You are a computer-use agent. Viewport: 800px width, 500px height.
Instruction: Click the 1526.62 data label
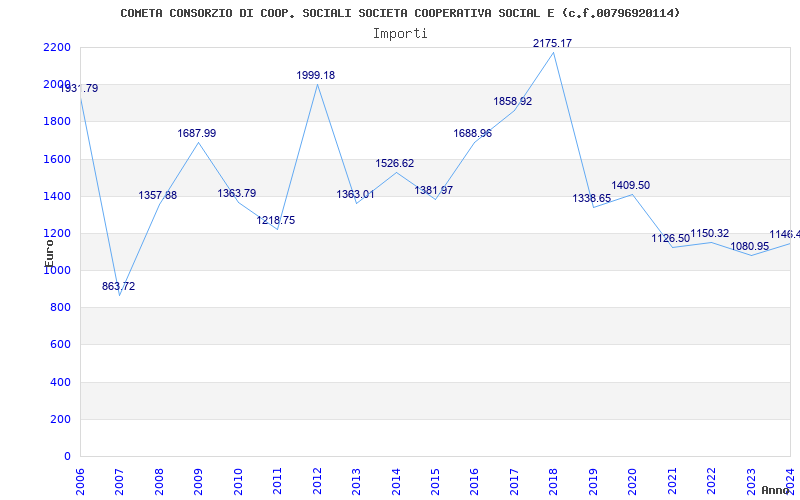pos(395,164)
